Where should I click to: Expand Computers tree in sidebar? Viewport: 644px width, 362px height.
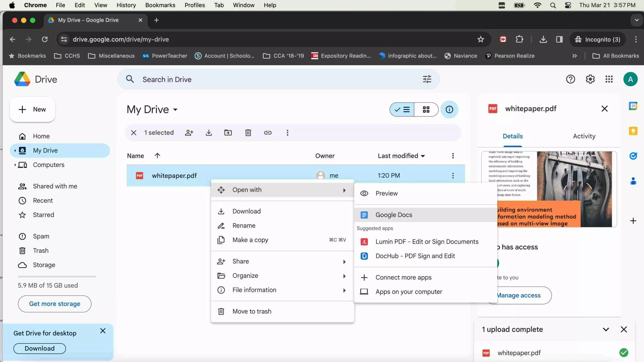click(15, 165)
